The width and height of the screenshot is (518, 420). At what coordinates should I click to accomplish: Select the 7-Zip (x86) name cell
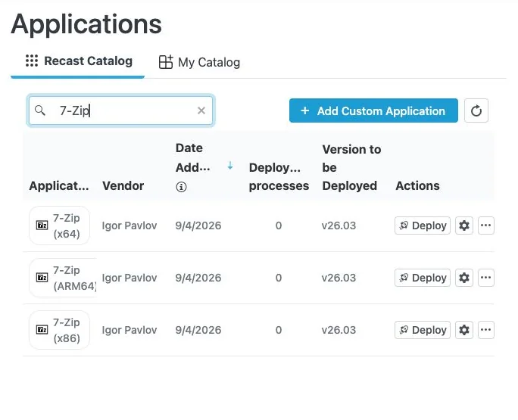59,330
